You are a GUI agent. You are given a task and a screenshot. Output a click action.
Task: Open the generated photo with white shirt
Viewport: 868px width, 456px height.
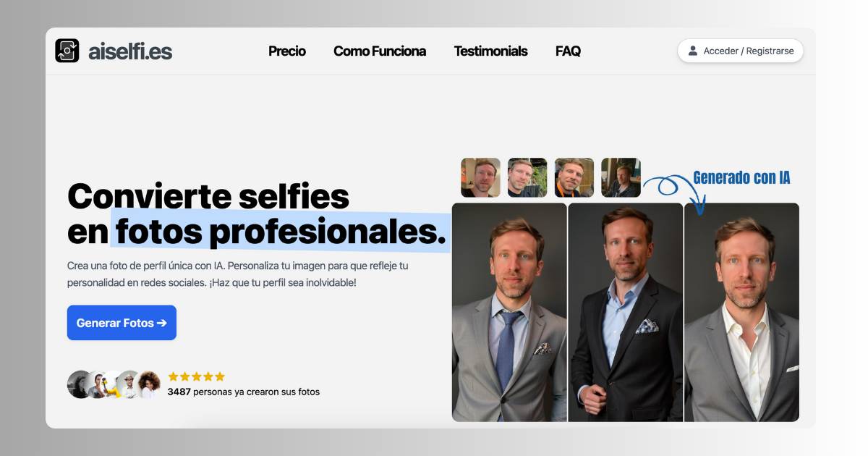(741, 312)
